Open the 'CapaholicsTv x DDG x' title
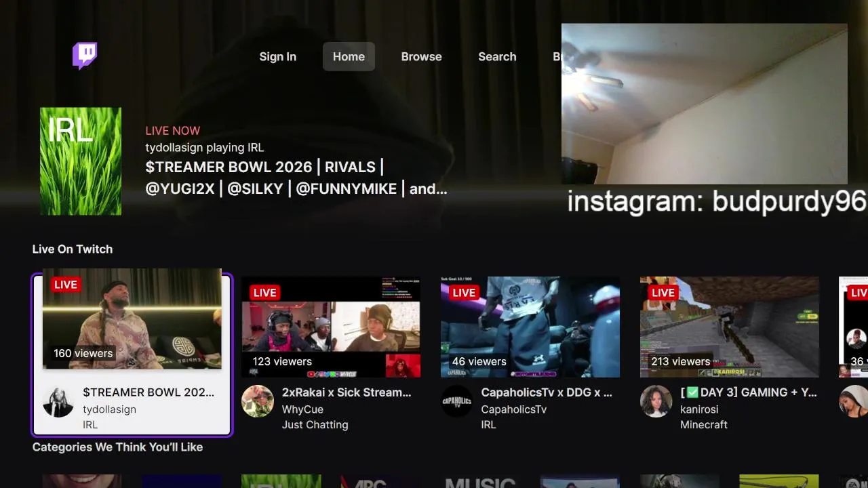The width and height of the screenshot is (868, 488). pyautogui.click(x=547, y=392)
